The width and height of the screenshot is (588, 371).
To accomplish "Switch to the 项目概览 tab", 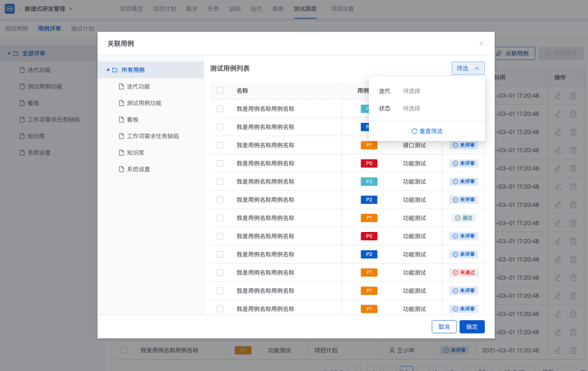I will pyautogui.click(x=131, y=8).
